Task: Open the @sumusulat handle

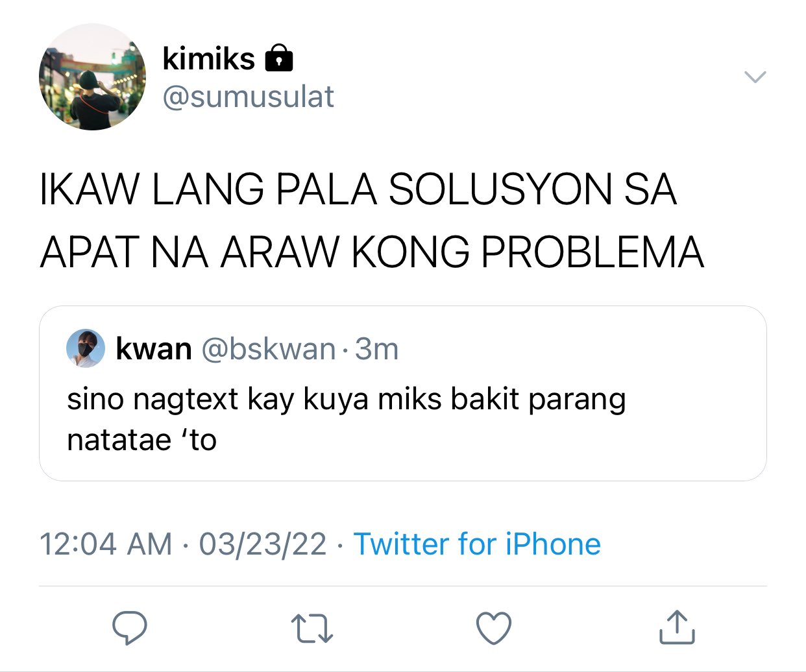Action: point(248,97)
